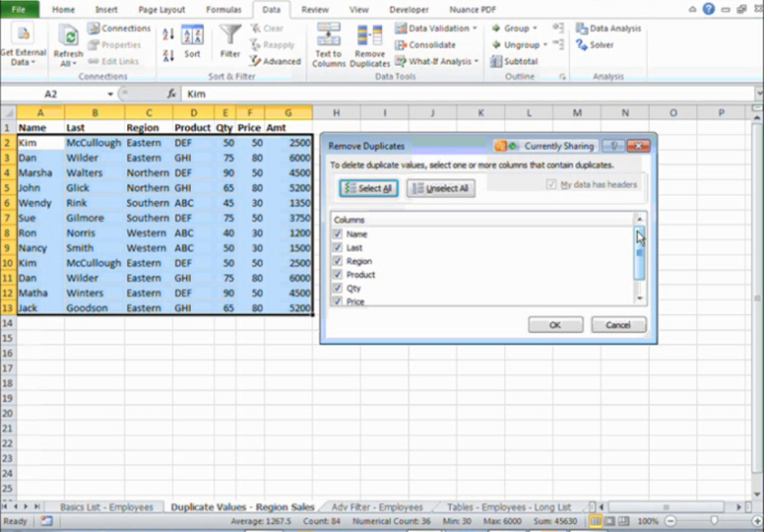Open the Adv Filter - Employees sheet
This screenshot has height=532, width=764.
tap(377, 507)
